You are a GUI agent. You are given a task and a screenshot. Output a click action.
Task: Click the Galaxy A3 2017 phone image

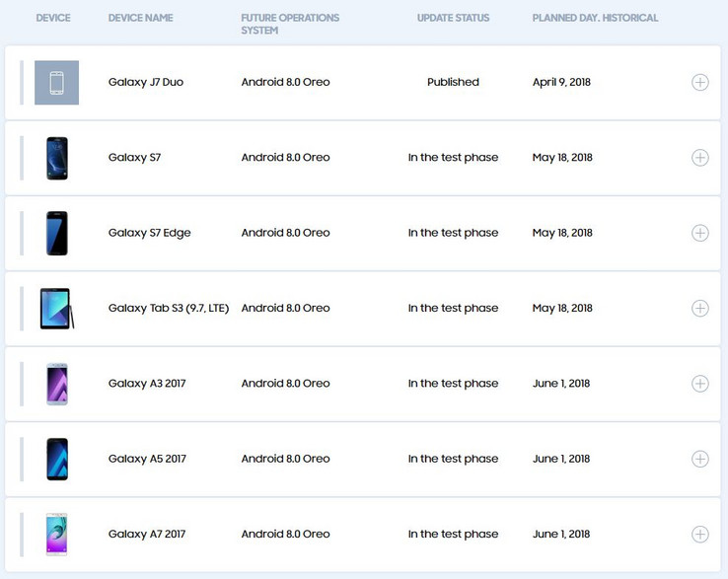56,384
